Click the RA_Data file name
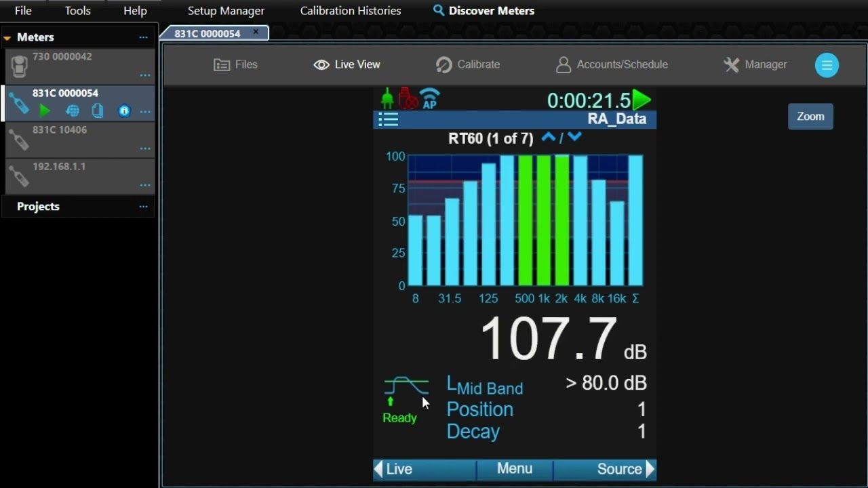The width and height of the screenshot is (868, 488). click(x=616, y=119)
